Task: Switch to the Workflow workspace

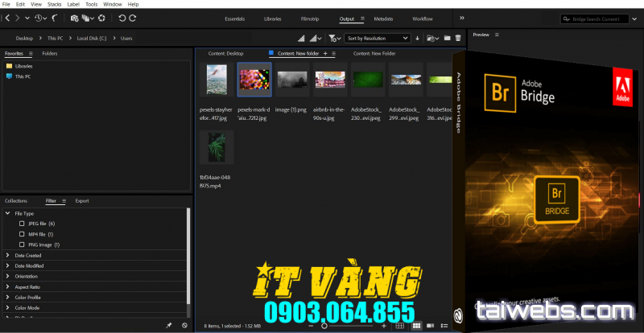Action: click(x=423, y=18)
